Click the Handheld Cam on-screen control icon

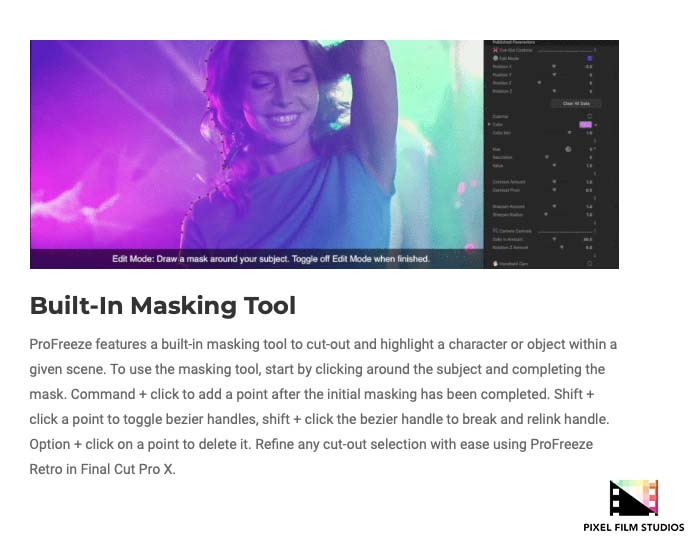(x=495, y=263)
